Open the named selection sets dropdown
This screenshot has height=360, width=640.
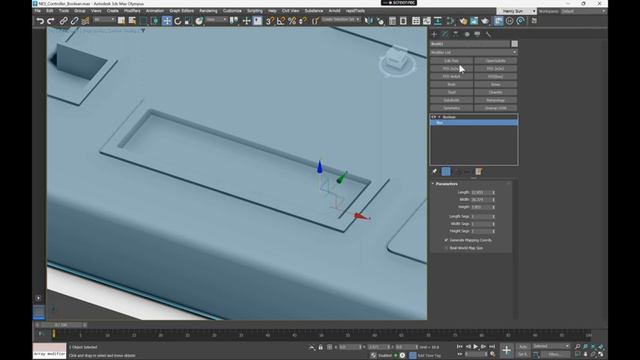point(341,20)
